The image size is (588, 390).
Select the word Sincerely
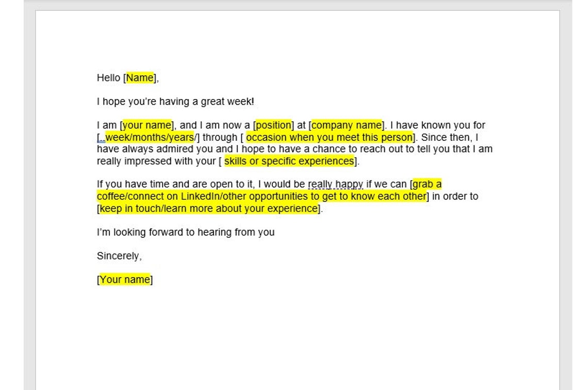point(119,255)
